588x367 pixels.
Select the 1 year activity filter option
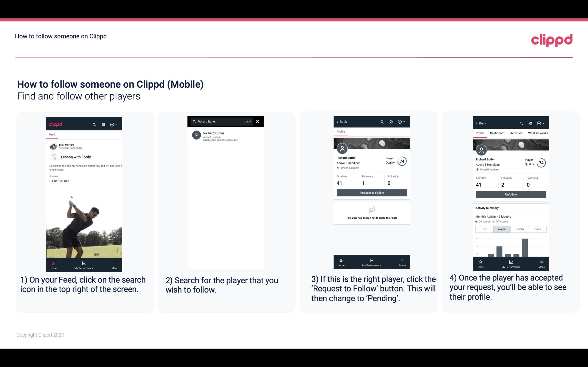tap(484, 229)
